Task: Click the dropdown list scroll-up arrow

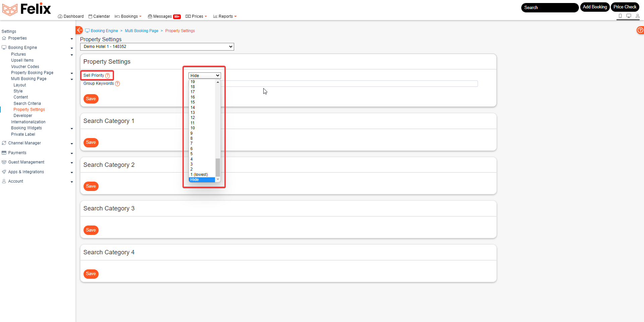Action: tap(218, 82)
